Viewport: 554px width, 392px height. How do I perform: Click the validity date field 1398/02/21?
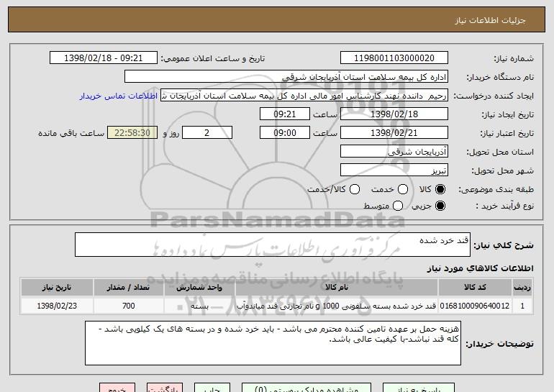pos(394,133)
